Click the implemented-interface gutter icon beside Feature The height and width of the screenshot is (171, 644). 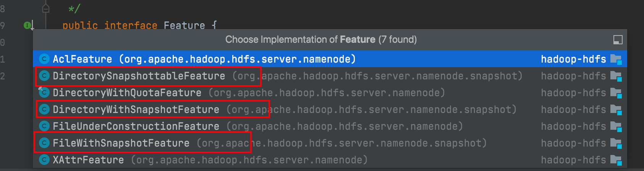28,26
